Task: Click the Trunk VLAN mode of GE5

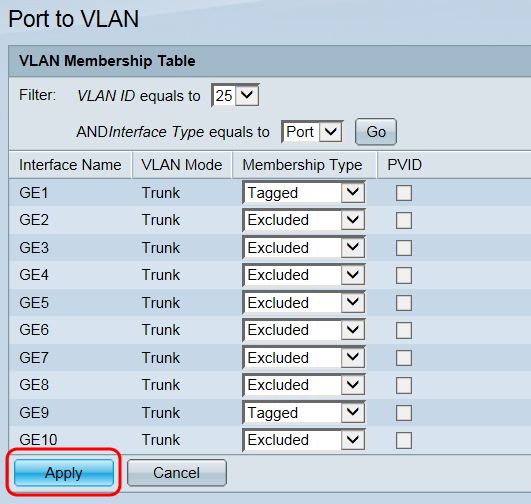Action: tap(161, 302)
